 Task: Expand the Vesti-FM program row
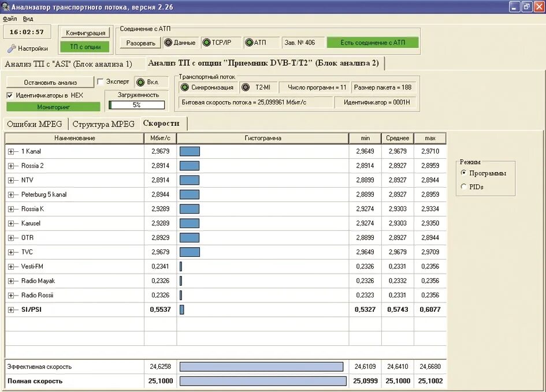point(11,267)
